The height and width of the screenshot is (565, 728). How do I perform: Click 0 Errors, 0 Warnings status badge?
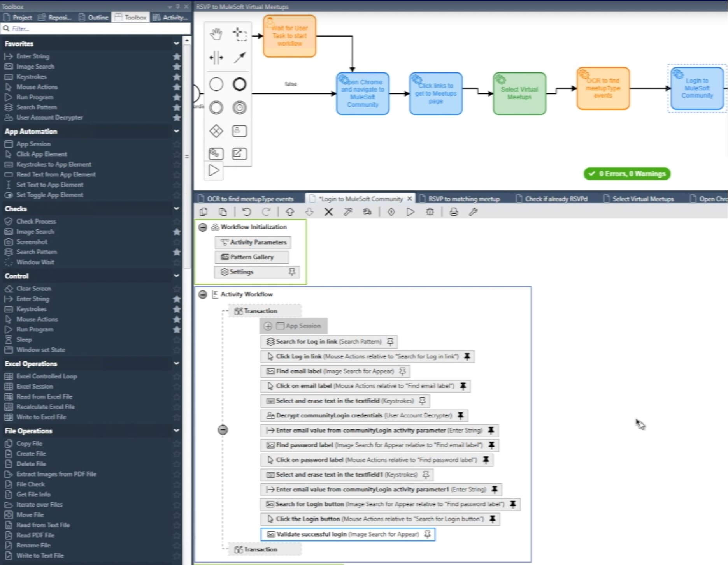[x=627, y=174]
